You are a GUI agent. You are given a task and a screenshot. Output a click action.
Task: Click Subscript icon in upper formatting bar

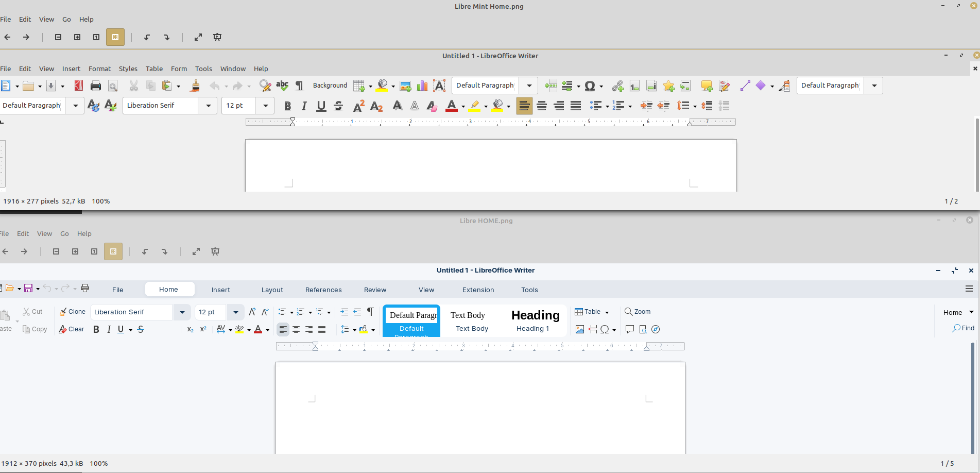point(376,106)
